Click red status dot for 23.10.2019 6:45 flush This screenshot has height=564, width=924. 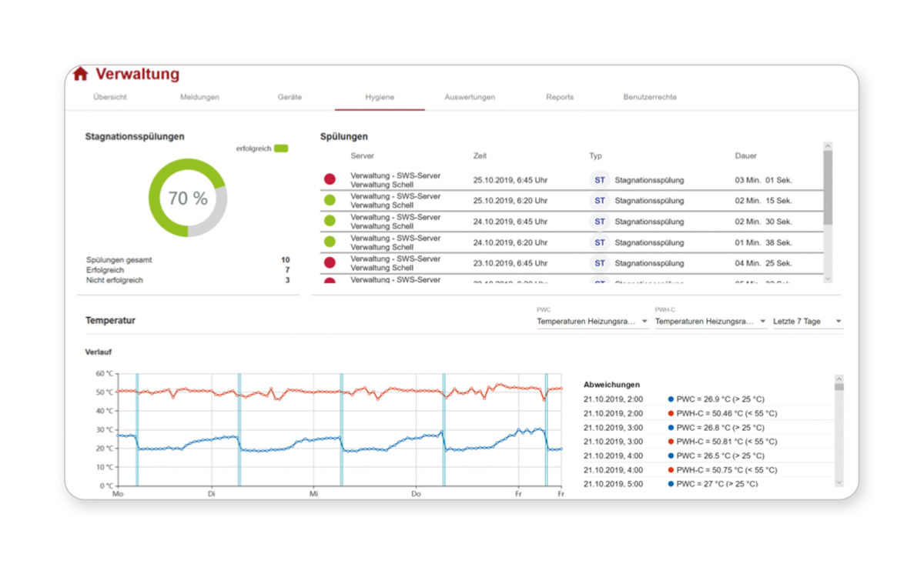coord(330,263)
